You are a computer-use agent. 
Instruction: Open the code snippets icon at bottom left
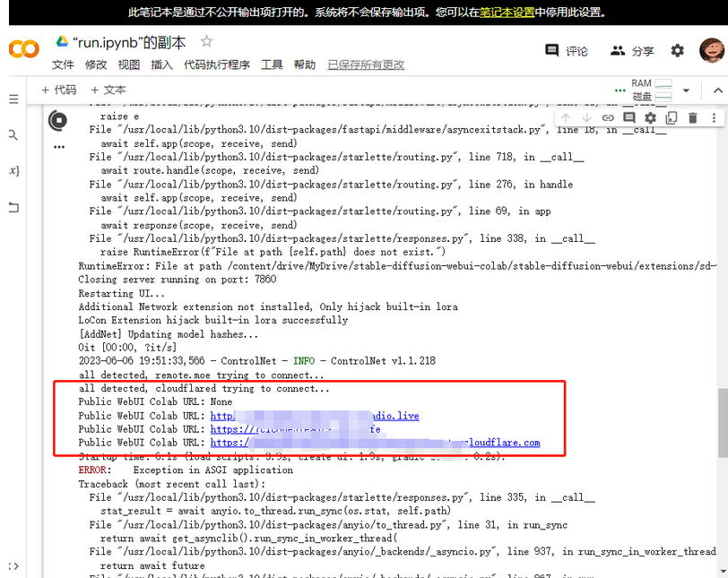tap(13, 566)
